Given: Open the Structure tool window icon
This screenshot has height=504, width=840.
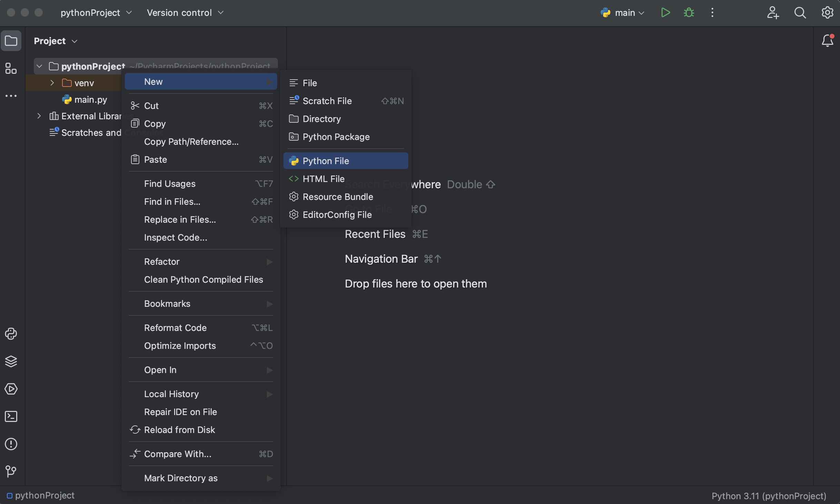Looking at the screenshot, I should pyautogui.click(x=11, y=68).
